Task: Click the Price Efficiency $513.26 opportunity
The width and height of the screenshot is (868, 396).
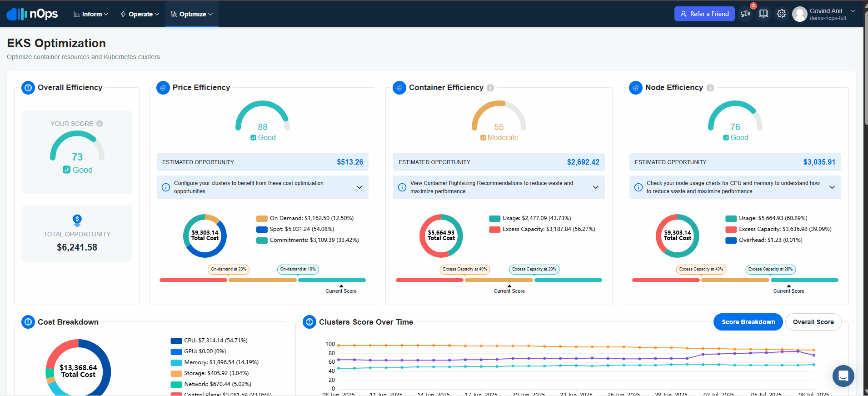Action: [x=350, y=162]
